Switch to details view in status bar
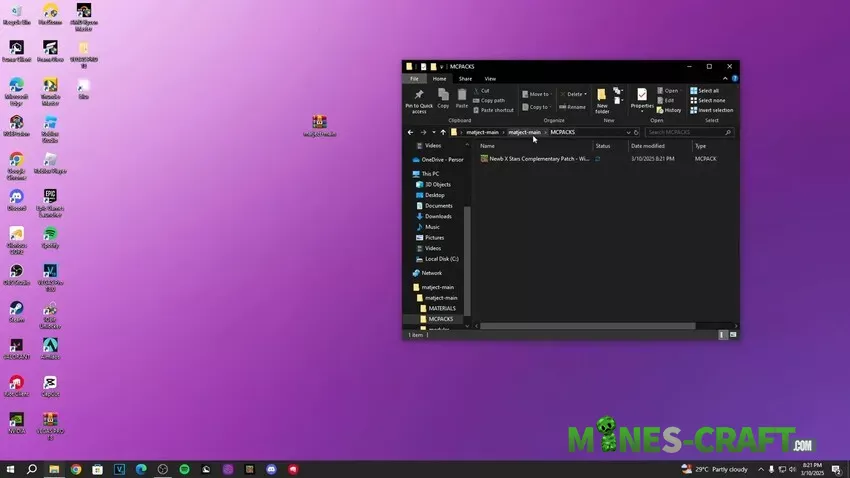 tap(723, 336)
